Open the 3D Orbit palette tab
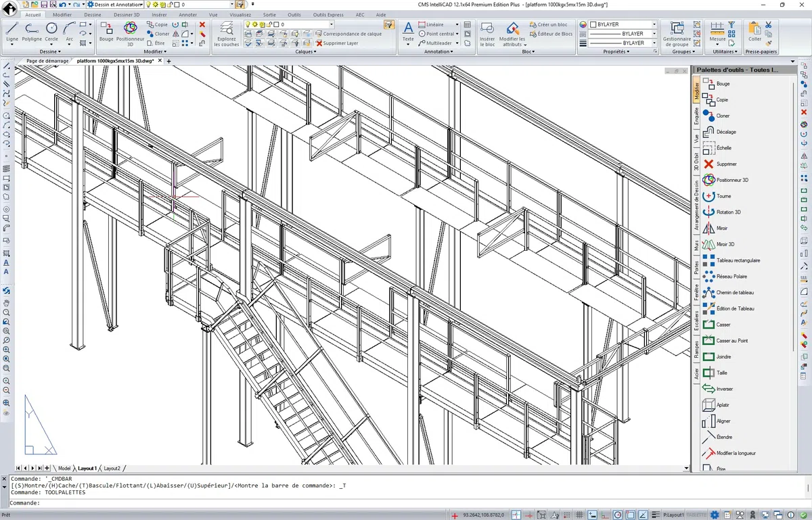 tap(696, 160)
